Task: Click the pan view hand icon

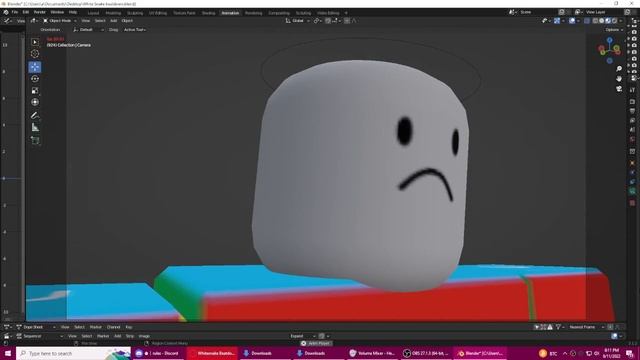Action: [x=619, y=79]
